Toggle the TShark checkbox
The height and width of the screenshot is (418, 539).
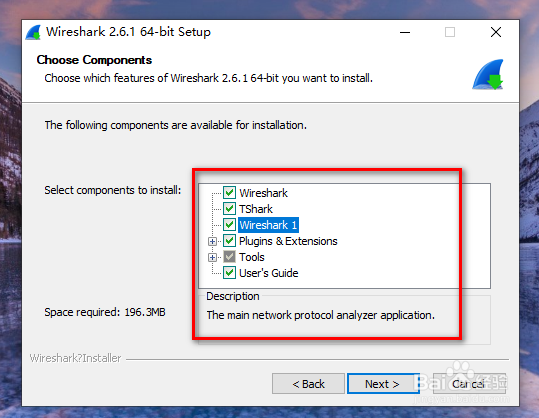(x=229, y=209)
